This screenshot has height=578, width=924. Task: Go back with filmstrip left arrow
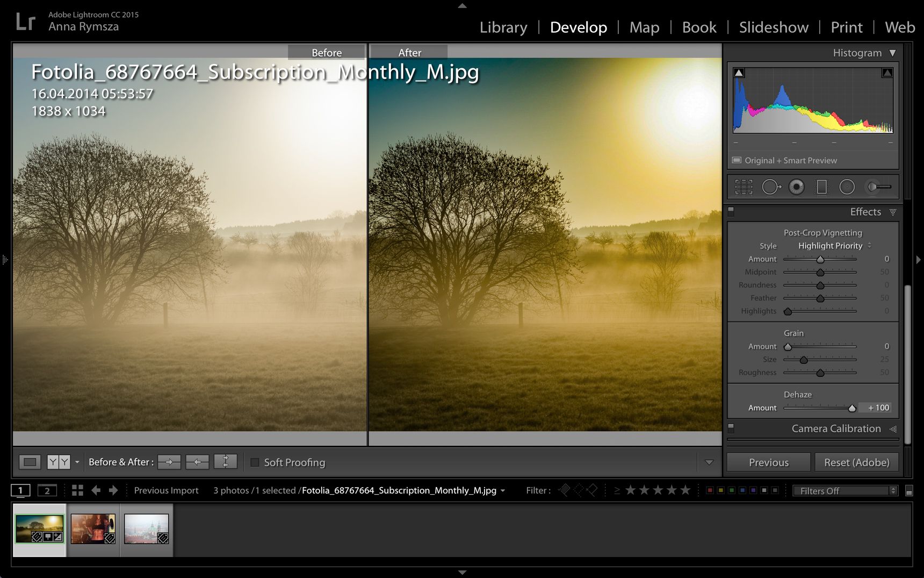pos(96,490)
